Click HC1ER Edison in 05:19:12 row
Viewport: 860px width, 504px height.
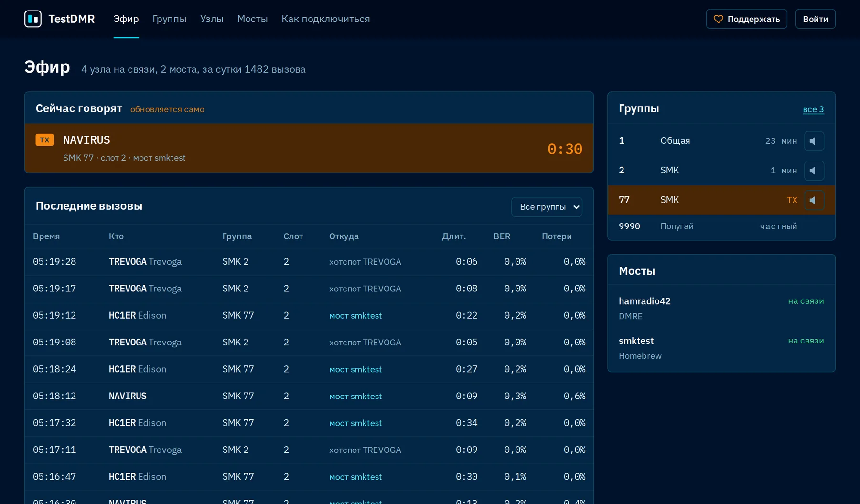[138, 316]
